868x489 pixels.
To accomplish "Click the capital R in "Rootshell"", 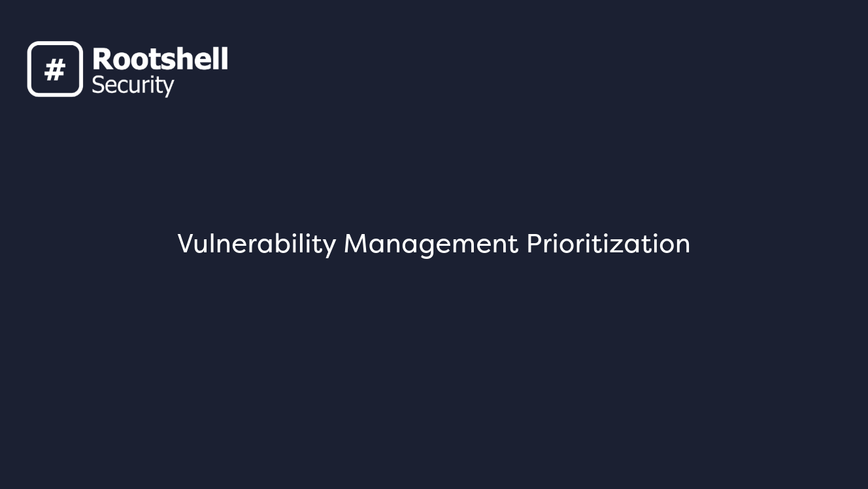I will tap(101, 59).
